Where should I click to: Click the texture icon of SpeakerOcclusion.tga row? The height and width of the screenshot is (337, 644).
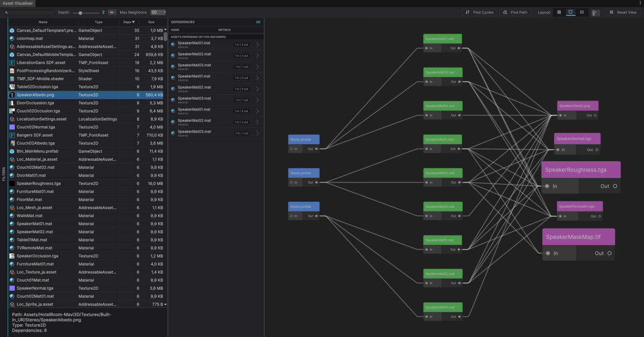click(12, 256)
